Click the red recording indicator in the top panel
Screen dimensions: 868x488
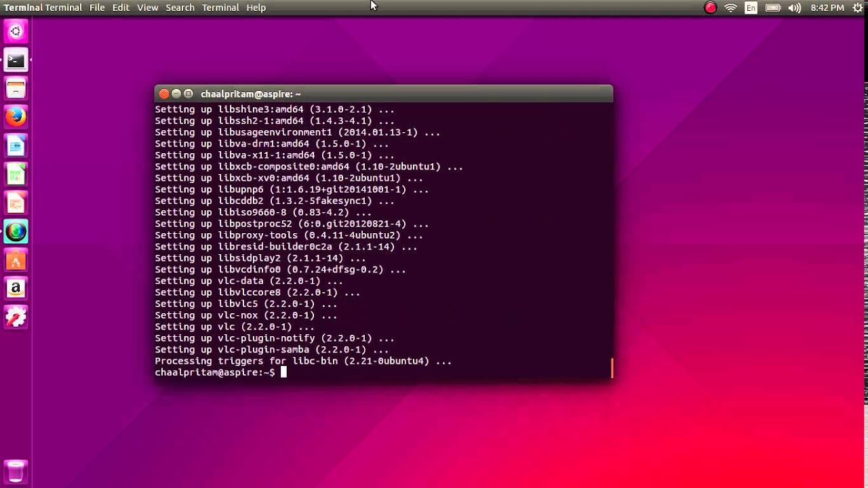[710, 7]
